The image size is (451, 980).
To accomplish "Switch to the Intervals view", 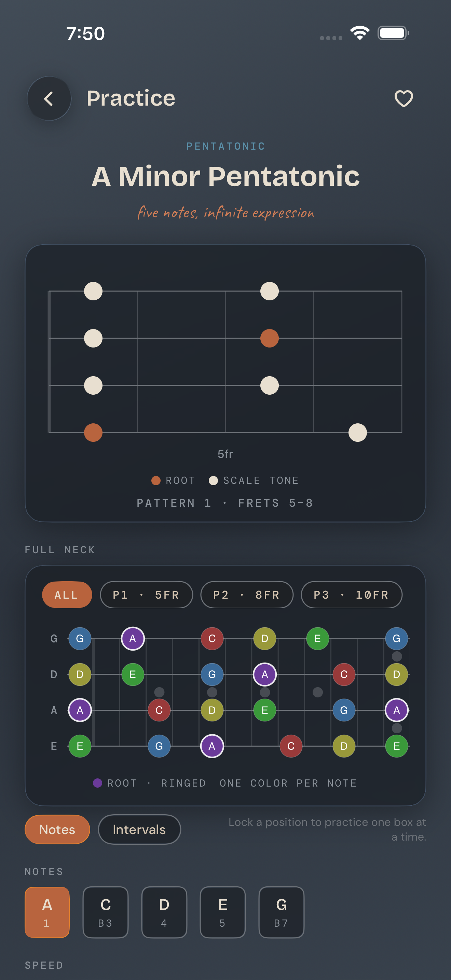I will pyautogui.click(x=139, y=829).
